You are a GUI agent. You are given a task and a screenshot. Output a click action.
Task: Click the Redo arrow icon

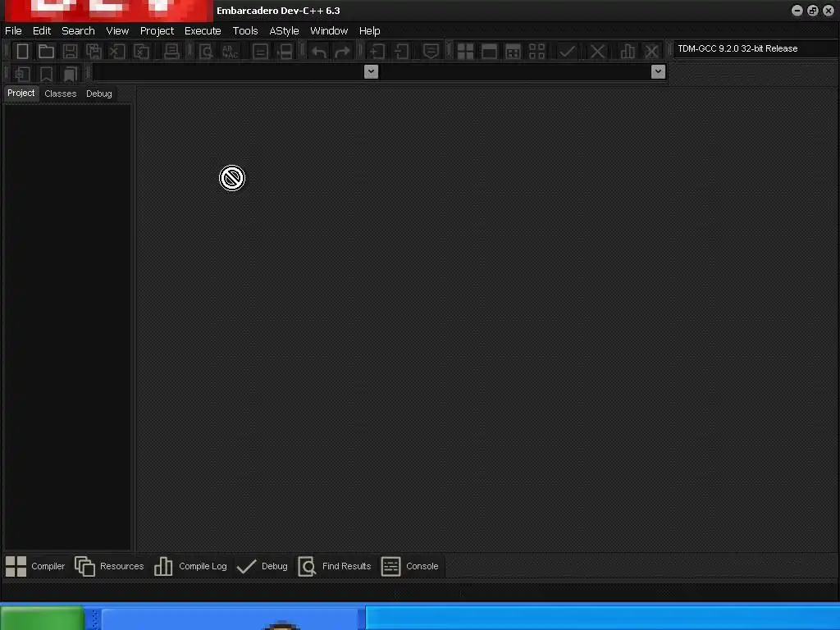pos(342,52)
